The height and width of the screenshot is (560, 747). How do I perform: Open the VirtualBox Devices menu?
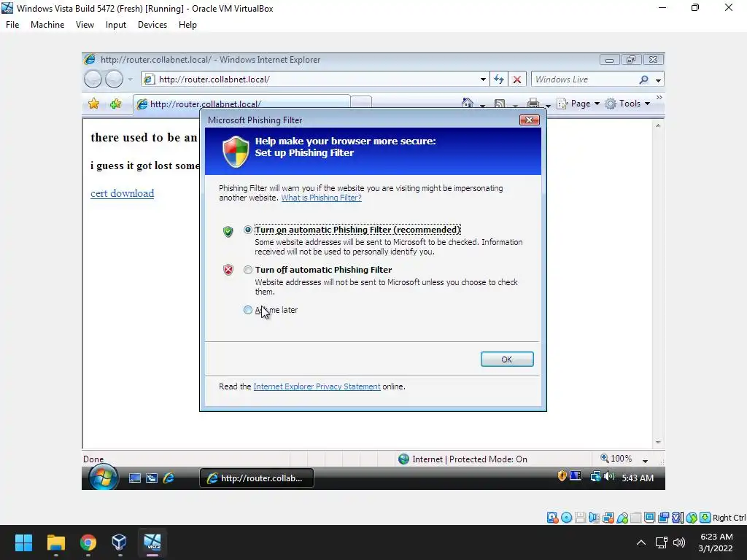tap(152, 25)
